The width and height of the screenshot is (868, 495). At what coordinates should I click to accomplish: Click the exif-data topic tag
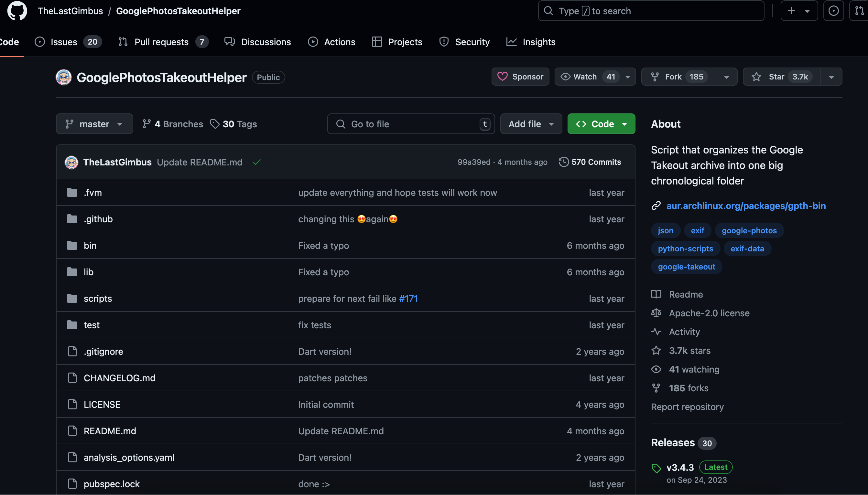click(747, 248)
